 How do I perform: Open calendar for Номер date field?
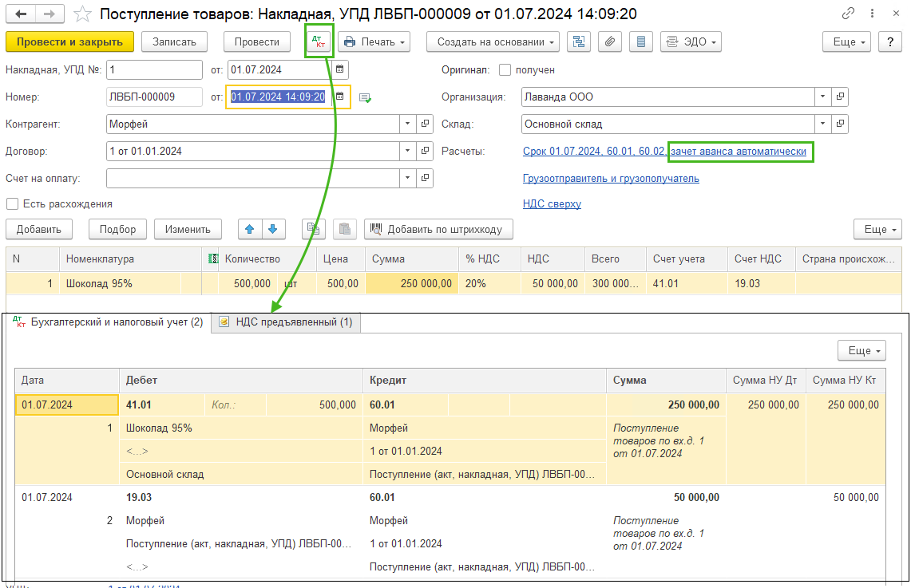click(x=340, y=97)
